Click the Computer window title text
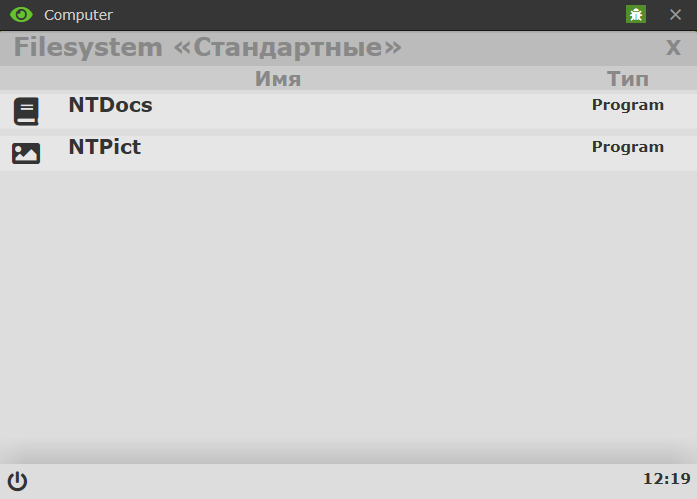 (x=78, y=15)
